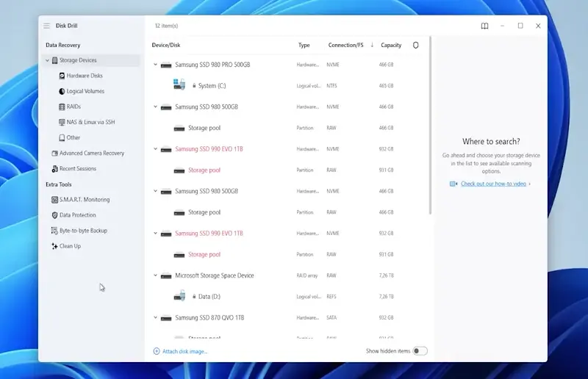Click the device list vertical scrollbar
588x379 pixels.
(x=430, y=126)
